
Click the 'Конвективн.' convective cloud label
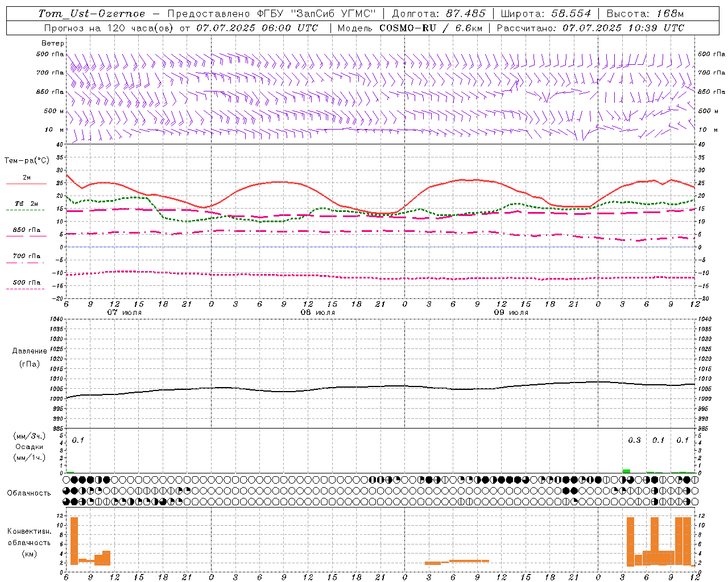pyautogui.click(x=29, y=531)
